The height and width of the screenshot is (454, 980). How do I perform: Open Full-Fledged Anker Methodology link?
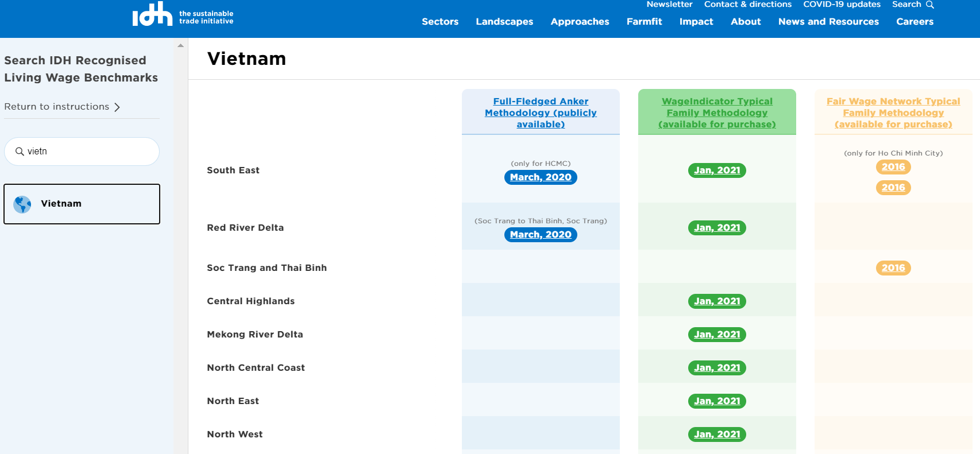(x=541, y=112)
